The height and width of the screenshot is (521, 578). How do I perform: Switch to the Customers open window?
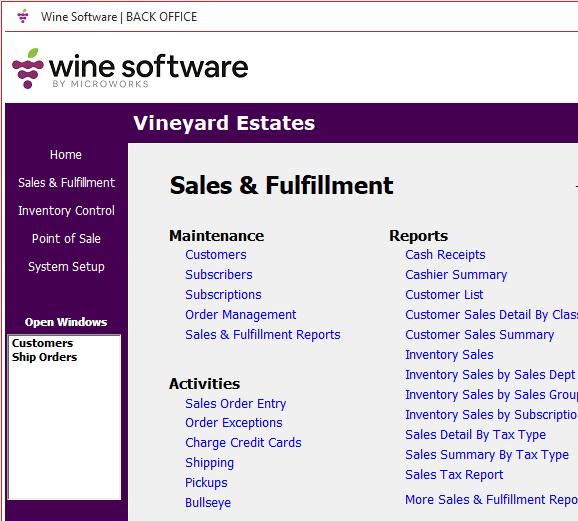click(42, 343)
